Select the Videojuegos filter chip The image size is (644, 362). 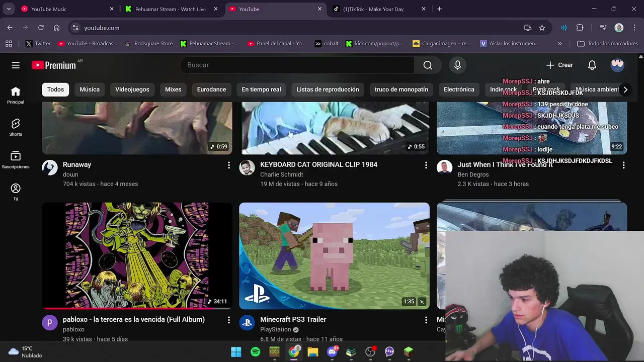click(132, 89)
